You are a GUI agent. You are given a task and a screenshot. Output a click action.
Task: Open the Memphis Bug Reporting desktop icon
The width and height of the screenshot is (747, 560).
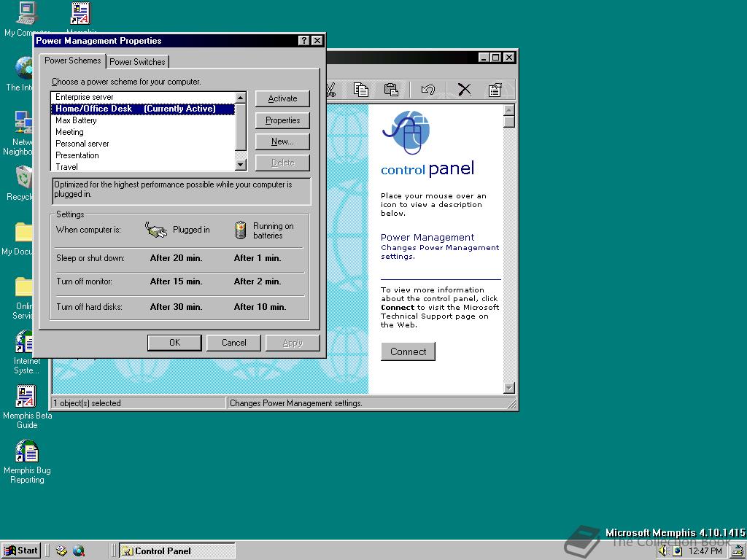27,462
